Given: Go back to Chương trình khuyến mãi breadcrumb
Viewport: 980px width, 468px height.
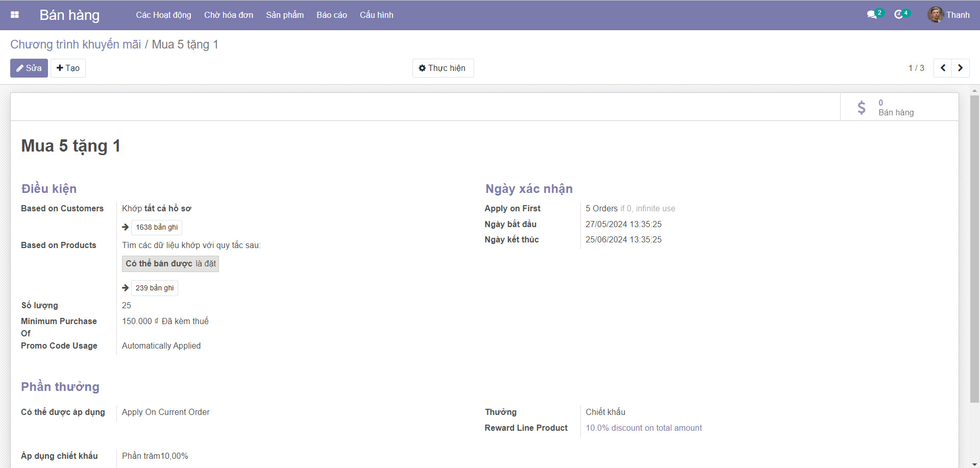Looking at the screenshot, I should [76, 44].
